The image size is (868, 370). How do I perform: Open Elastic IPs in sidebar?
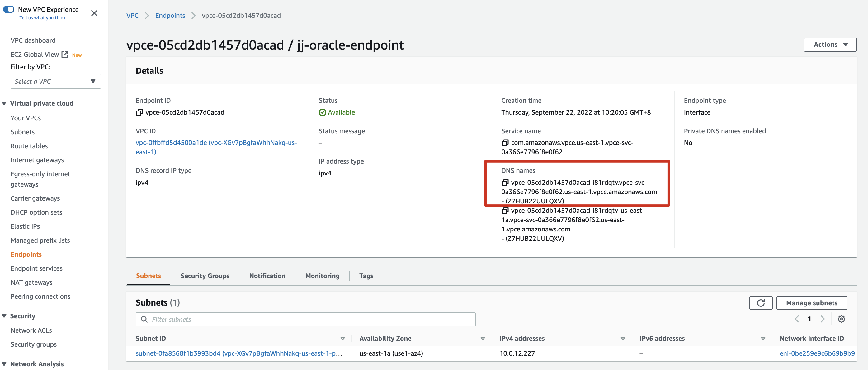coord(25,226)
